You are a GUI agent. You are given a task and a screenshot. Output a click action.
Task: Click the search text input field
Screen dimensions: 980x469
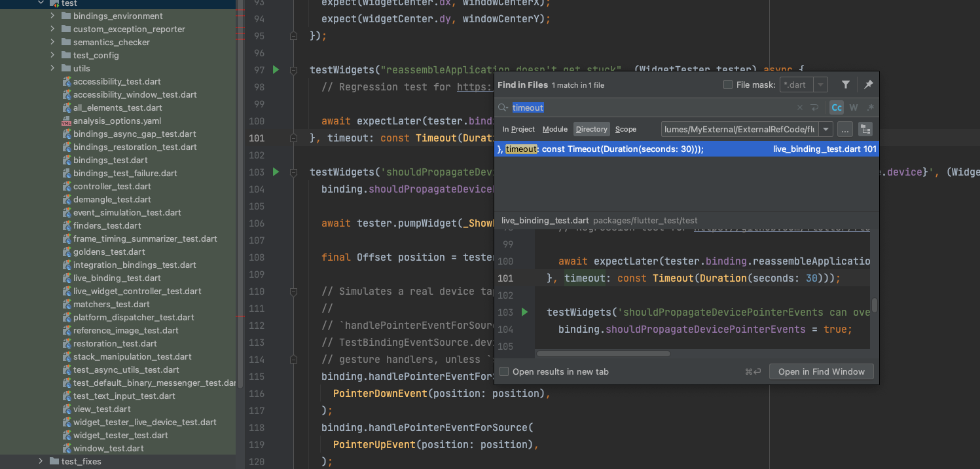[651, 107]
